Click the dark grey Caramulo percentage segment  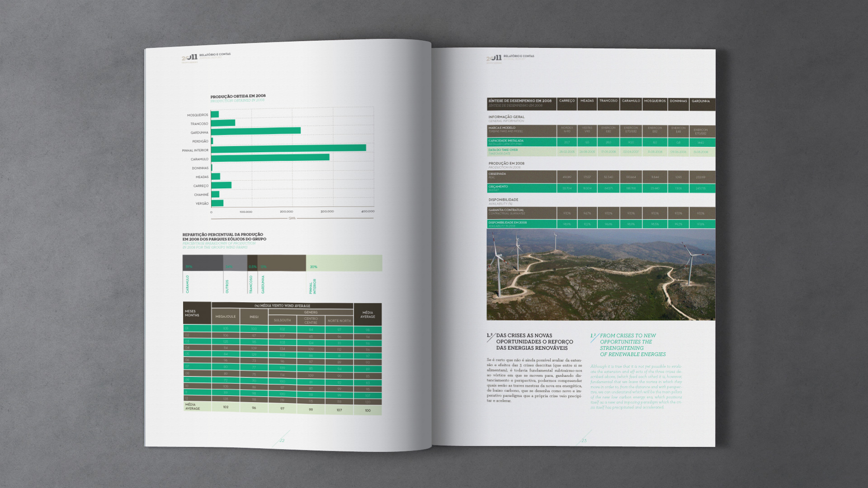pyautogui.click(x=203, y=263)
